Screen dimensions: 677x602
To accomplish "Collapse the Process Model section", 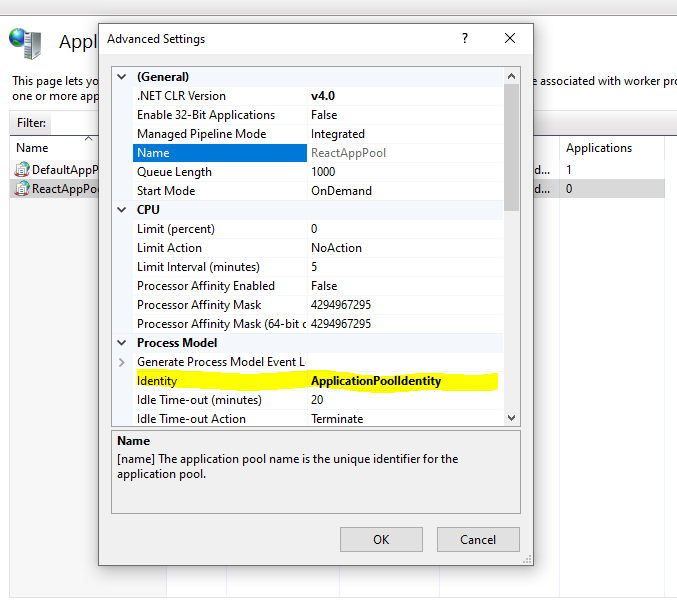I will coord(123,343).
